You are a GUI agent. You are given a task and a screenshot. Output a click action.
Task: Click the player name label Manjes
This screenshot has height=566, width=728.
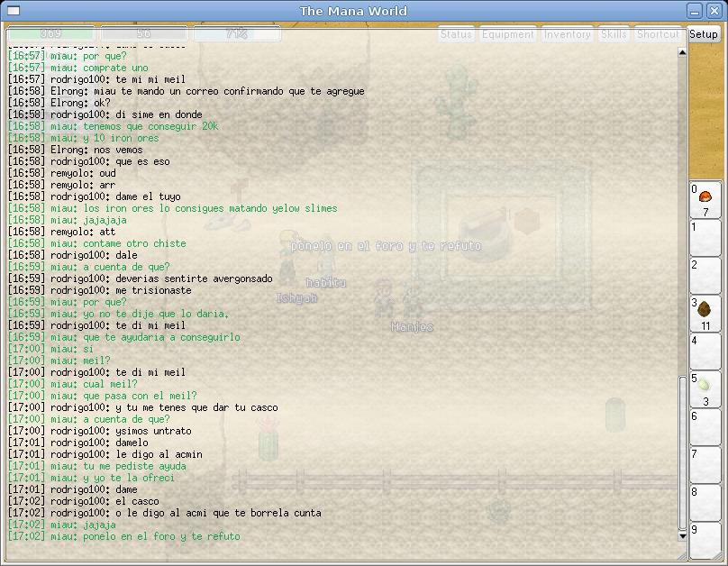click(x=412, y=327)
